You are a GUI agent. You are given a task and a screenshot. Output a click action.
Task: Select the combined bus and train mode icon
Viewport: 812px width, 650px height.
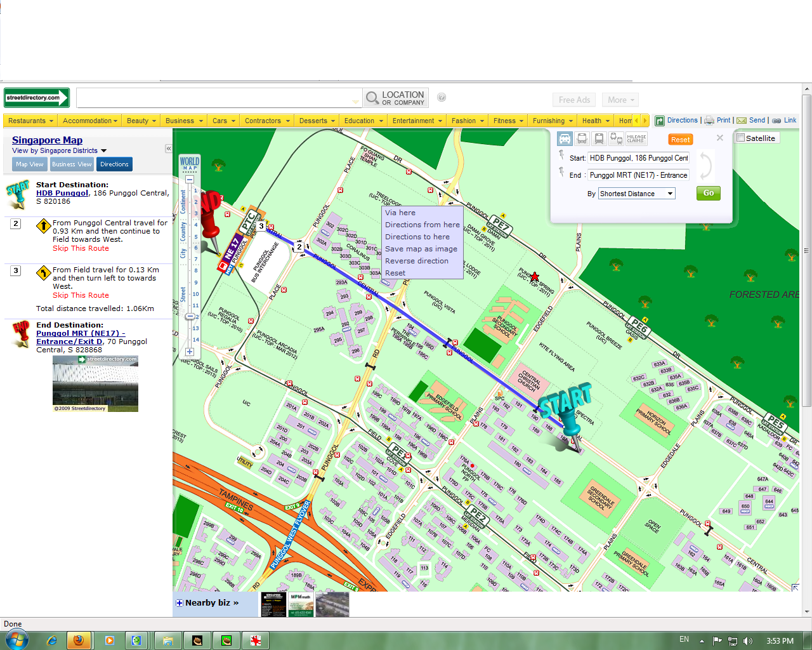coord(616,138)
